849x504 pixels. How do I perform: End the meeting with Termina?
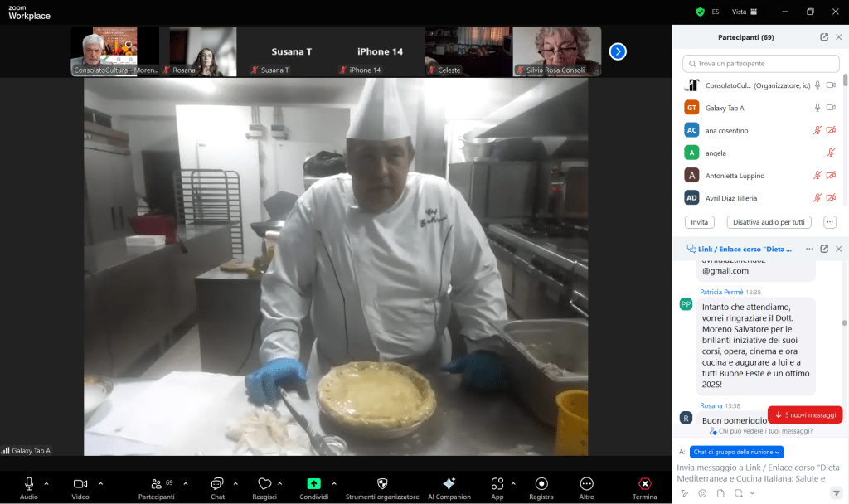pos(644,483)
